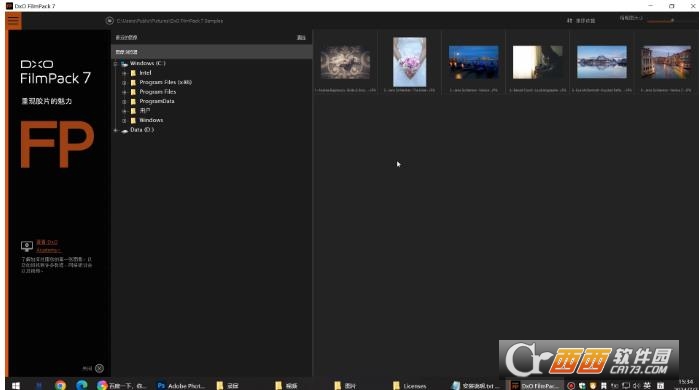Expand the Data (D:) drive node
The width and height of the screenshot is (699, 390).
115,130
